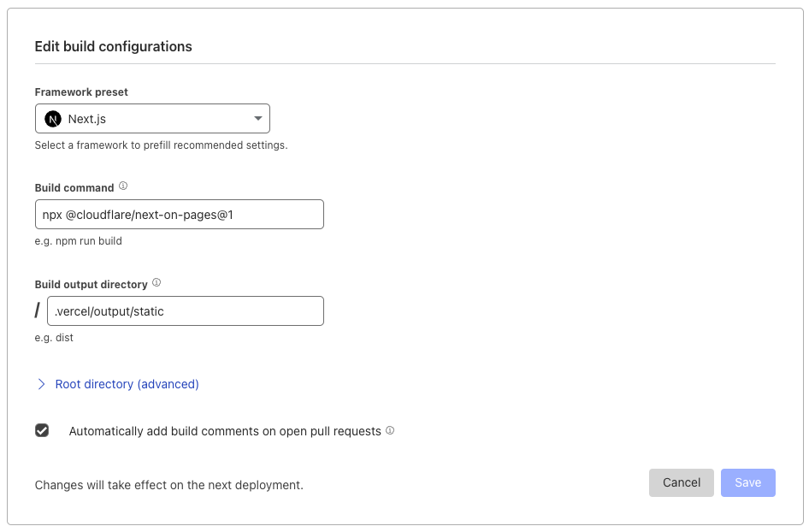Click into the Build command input field

click(x=180, y=215)
